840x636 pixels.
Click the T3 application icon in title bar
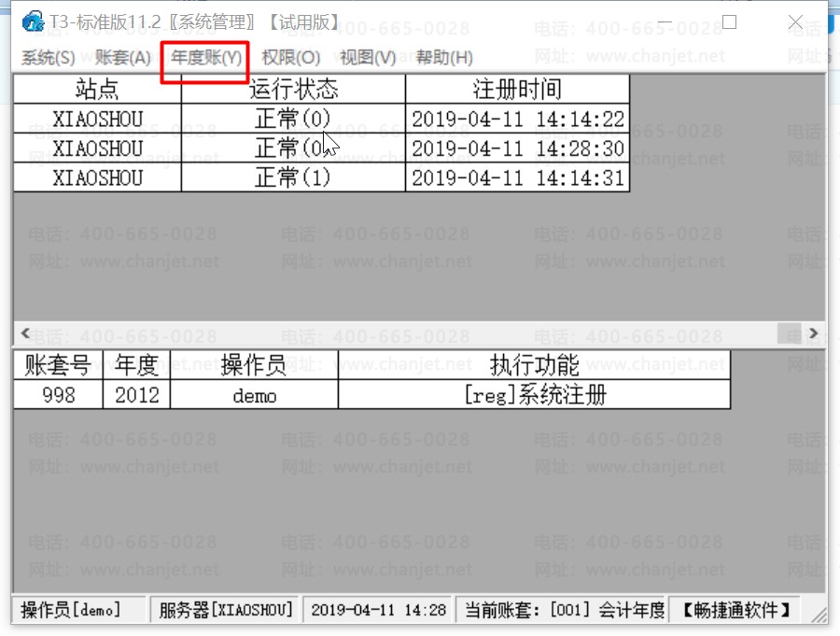[x=34, y=22]
